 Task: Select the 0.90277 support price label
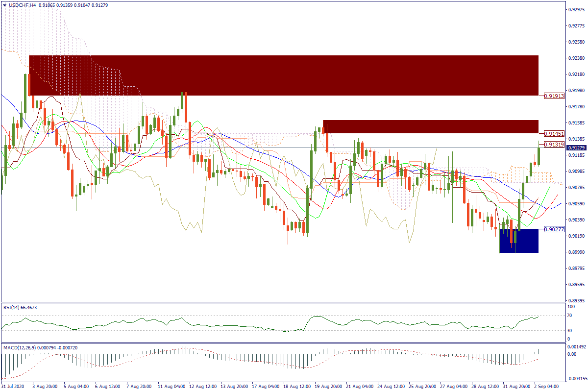click(x=554, y=229)
